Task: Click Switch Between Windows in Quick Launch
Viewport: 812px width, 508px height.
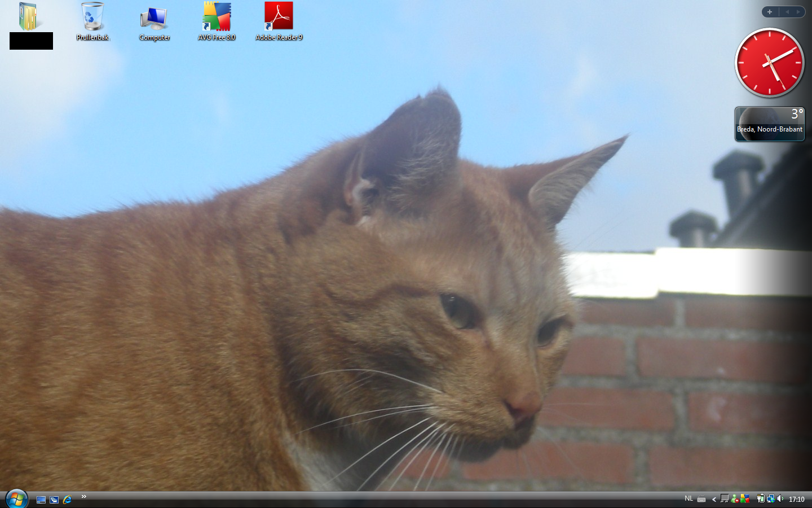Action: coord(54,500)
